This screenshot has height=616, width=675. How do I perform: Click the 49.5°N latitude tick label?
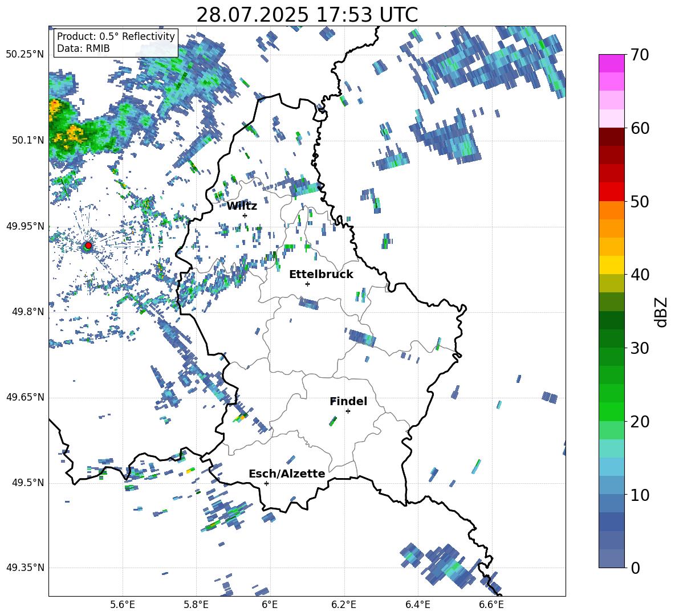[27, 483]
